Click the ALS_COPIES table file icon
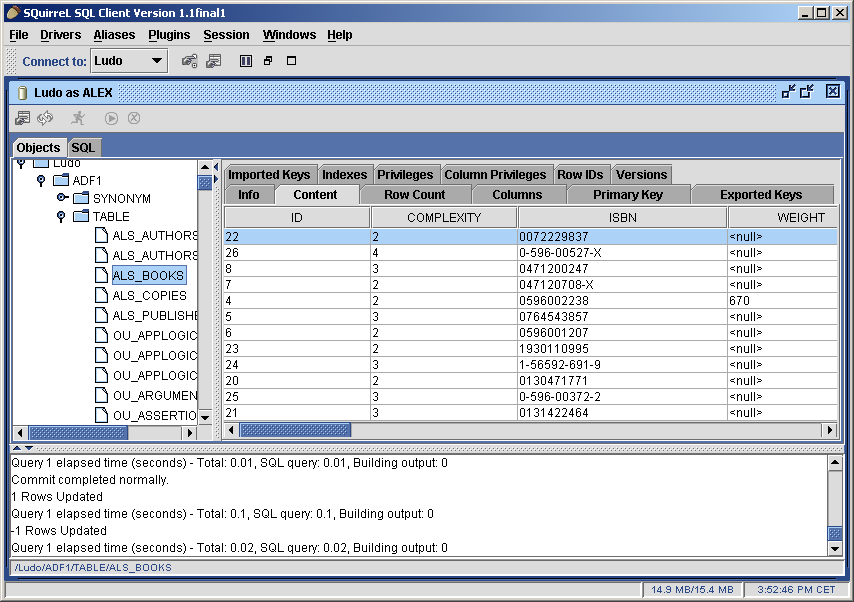The image size is (854, 602). 101,295
